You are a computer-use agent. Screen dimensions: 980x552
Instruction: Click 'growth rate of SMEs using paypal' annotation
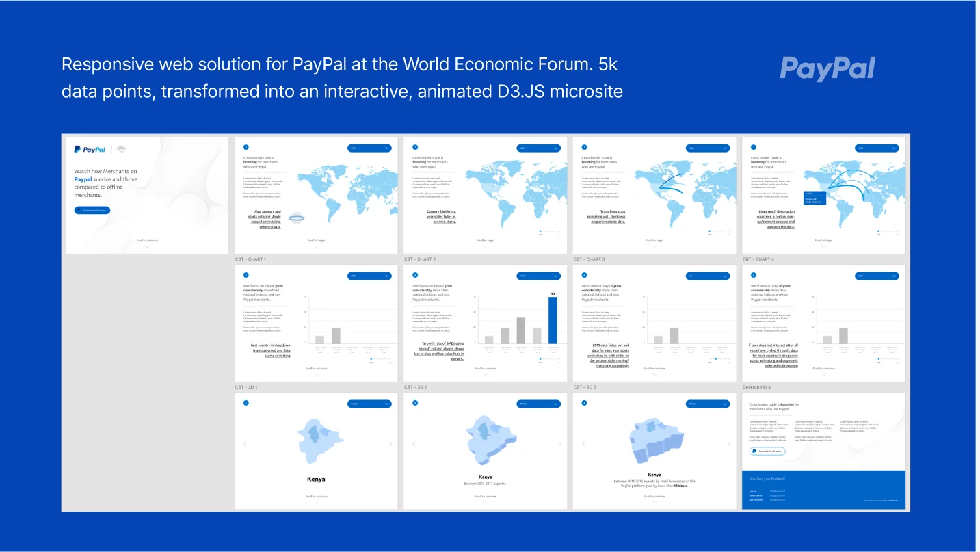coord(439,351)
